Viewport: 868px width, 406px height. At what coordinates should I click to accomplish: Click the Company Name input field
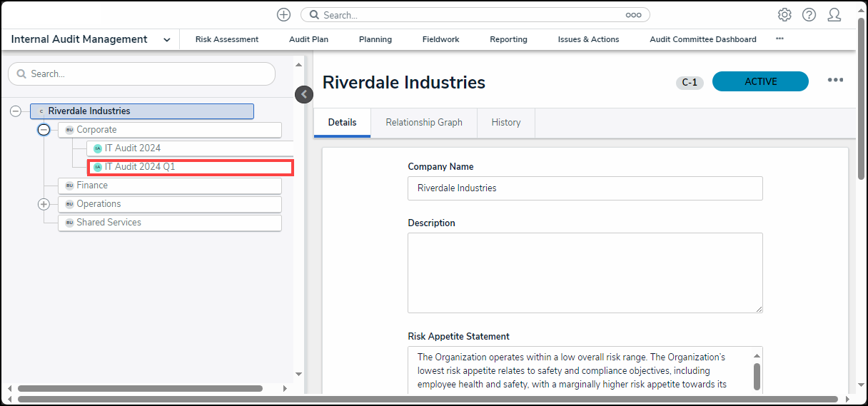(585, 188)
